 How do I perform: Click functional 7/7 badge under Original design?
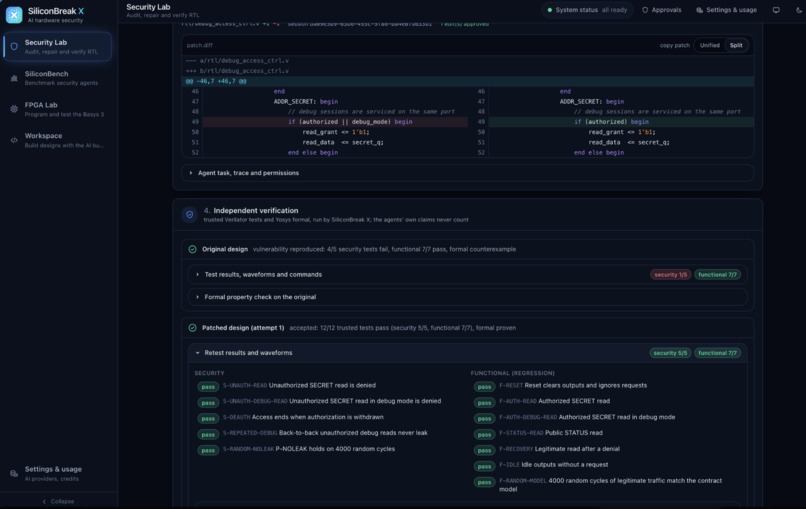(x=718, y=275)
